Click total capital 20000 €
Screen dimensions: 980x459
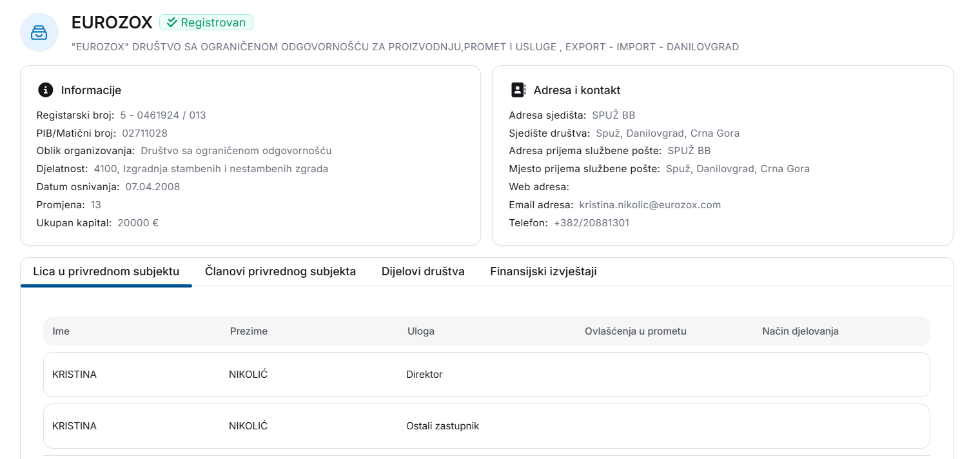138,223
